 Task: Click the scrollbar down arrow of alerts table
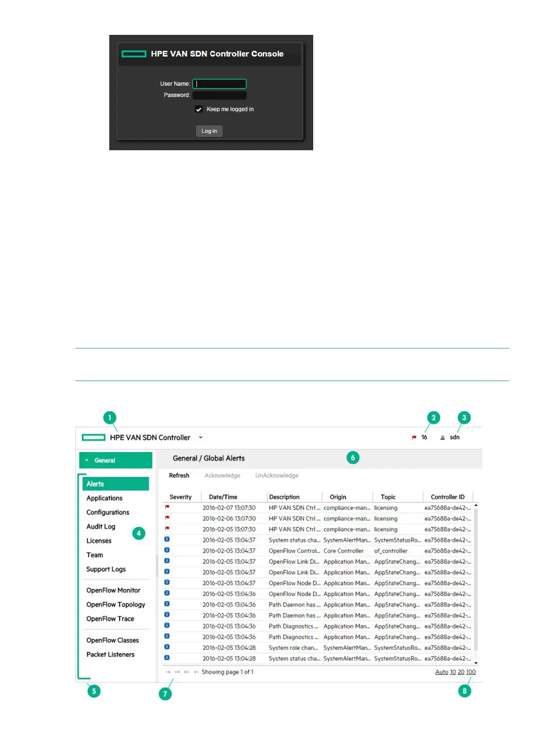[x=476, y=663]
